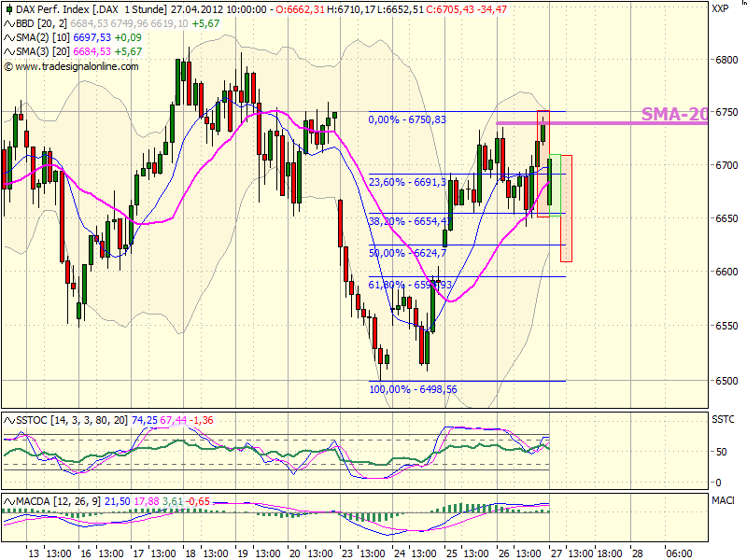Image resolution: width=747 pixels, height=560 pixels.
Task: Select the 61,80% Fibonacci level label
Action: 410,285
